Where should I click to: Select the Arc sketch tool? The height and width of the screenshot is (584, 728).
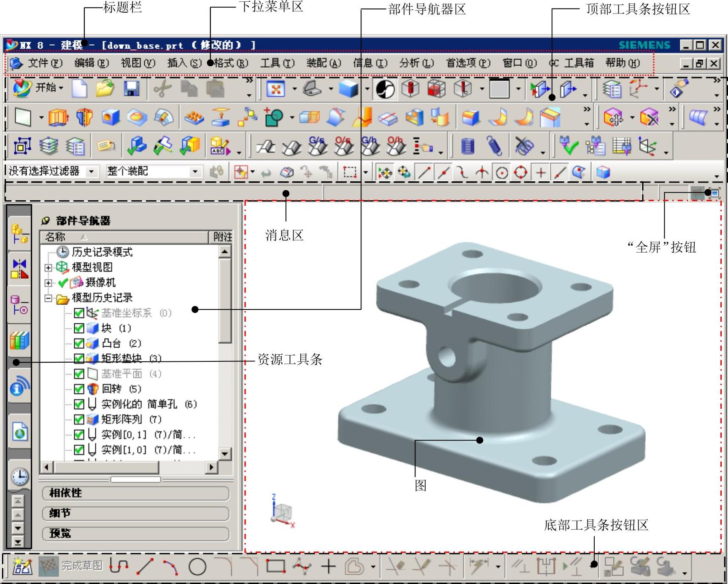(170, 567)
